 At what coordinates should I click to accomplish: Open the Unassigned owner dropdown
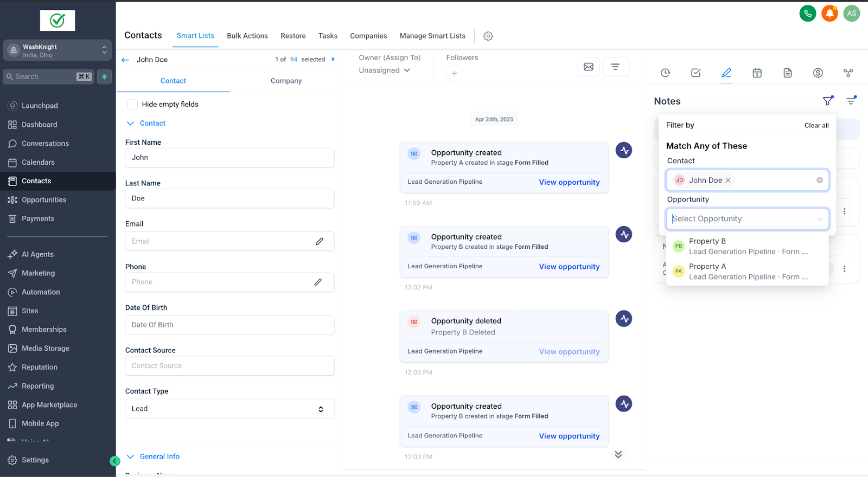point(384,70)
